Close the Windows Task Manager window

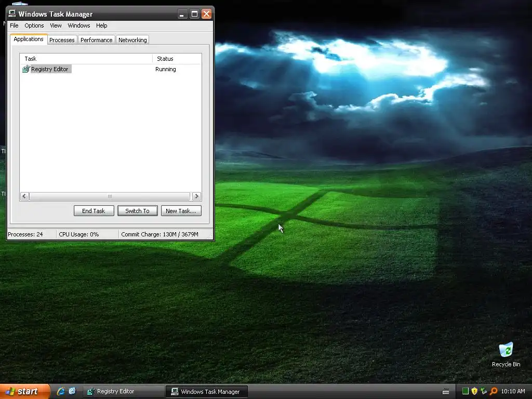(x=206, y=14)
